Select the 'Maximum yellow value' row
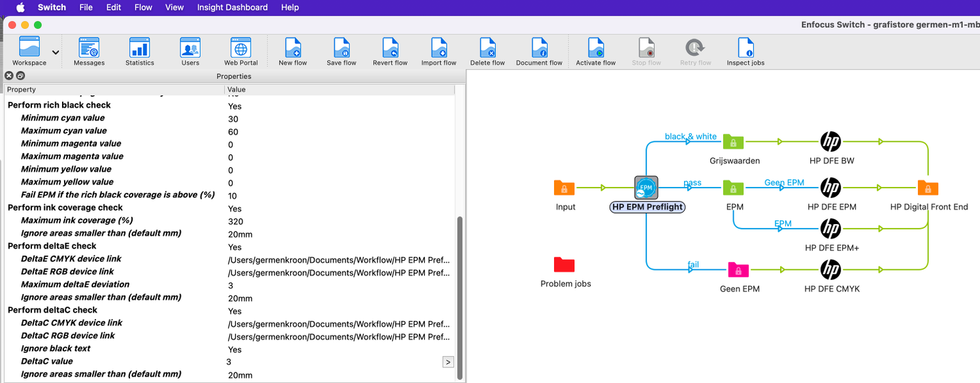This screenshot has width=980, height=383. pyautogui.click(x=229, y=182)
